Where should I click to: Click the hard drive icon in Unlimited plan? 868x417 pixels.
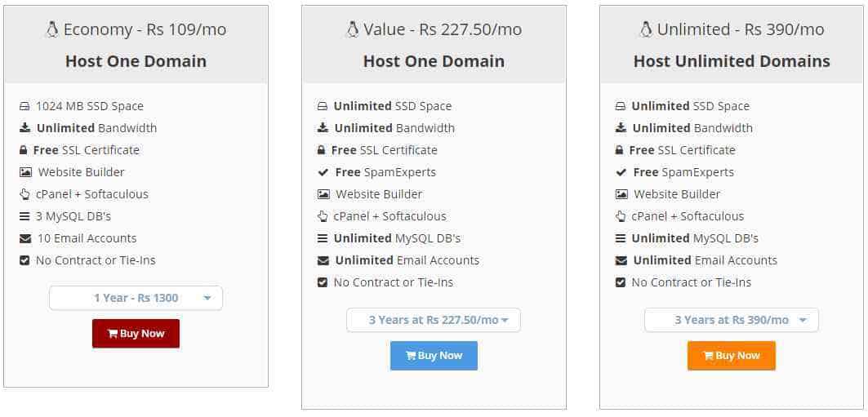coord(621,106)
